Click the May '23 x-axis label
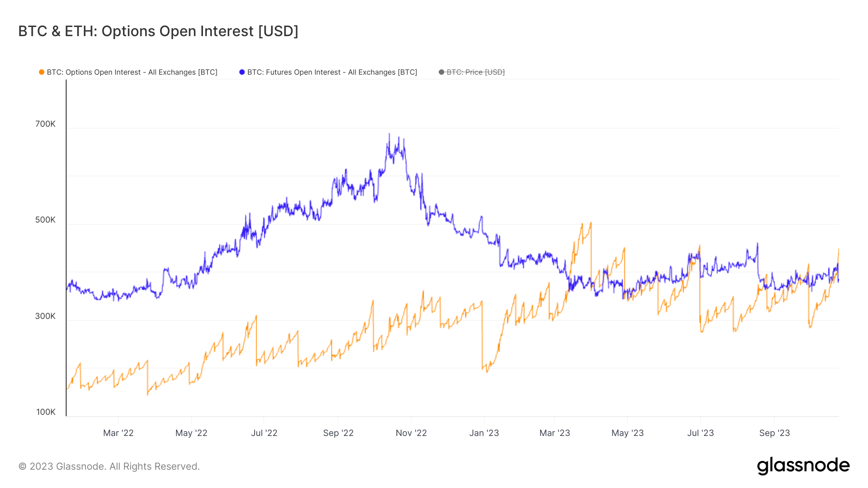The image size is (868, 488). [627, 433]
